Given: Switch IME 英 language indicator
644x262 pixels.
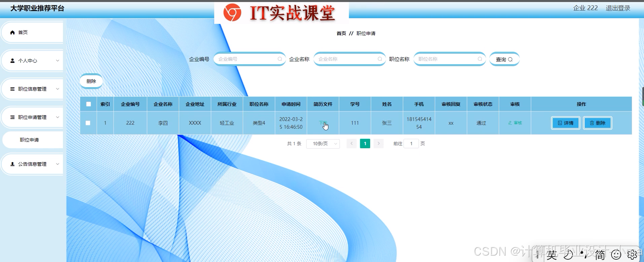Looking at the screenshot, I should tap(552, 255).
